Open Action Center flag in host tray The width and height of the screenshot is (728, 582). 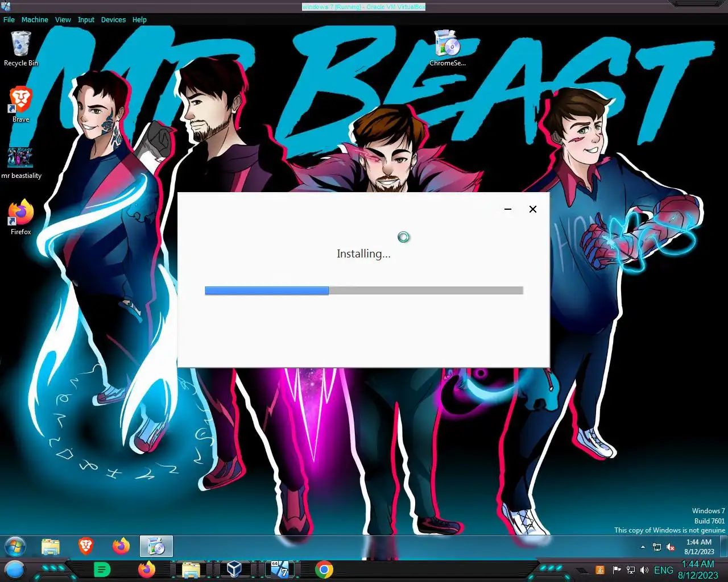(617, 570)
